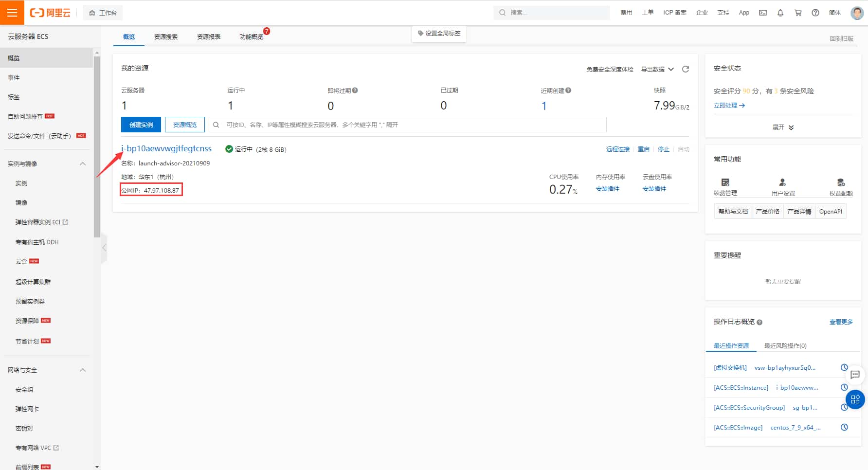
Task: Open the chat feedback floating icon
Action: (x=855, y=374)
